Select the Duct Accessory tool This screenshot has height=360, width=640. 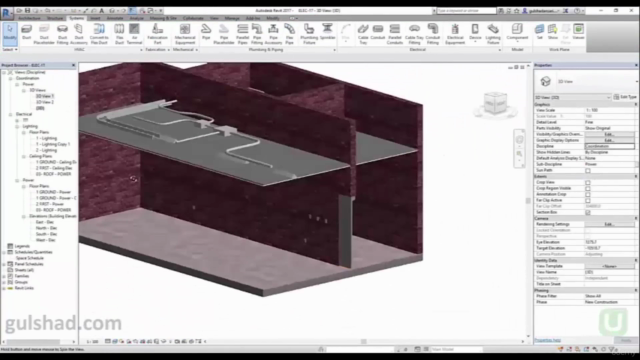point(79,33)
